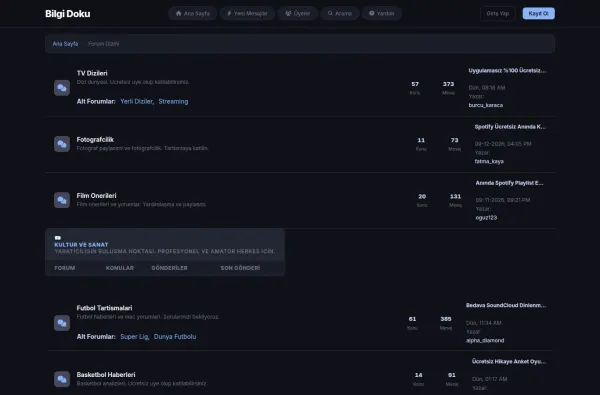Click the FORUM column header
The width and height of the screenshot is (600, 395).
click(65, 268)
